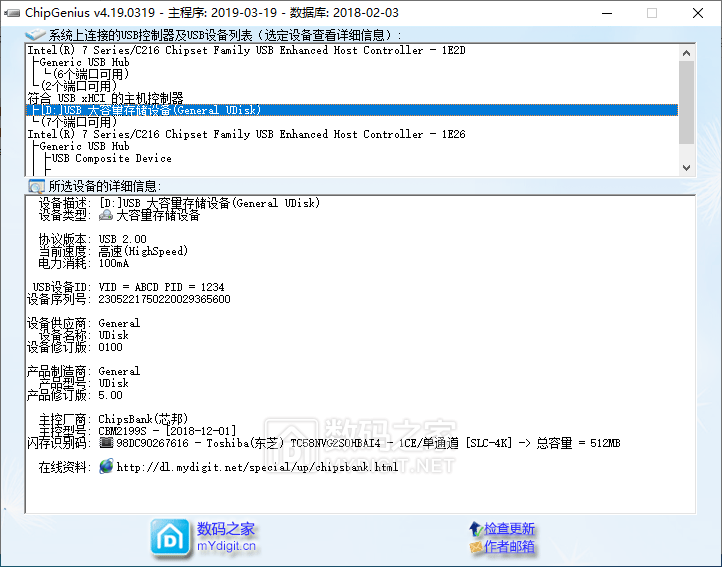This screenshot has width=722, height=567.
Task: Click the mass storage device type icon
Action: [x=106, y=215]
